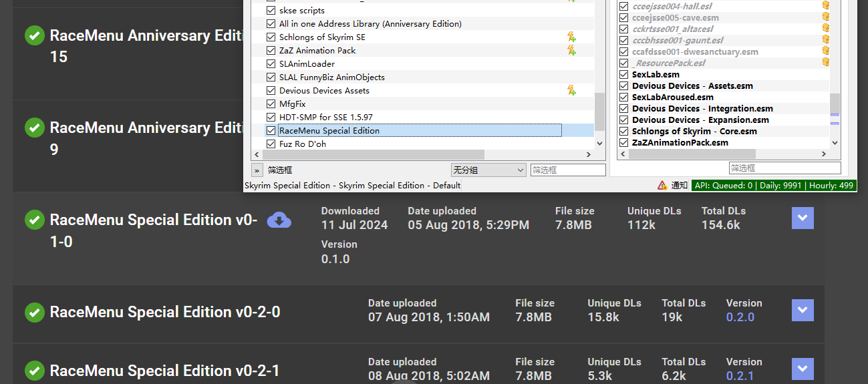This screenshot has width=868, height=384.
Task: Uncheck the skse scripts mod checkbox
Action: click(271, 11)
